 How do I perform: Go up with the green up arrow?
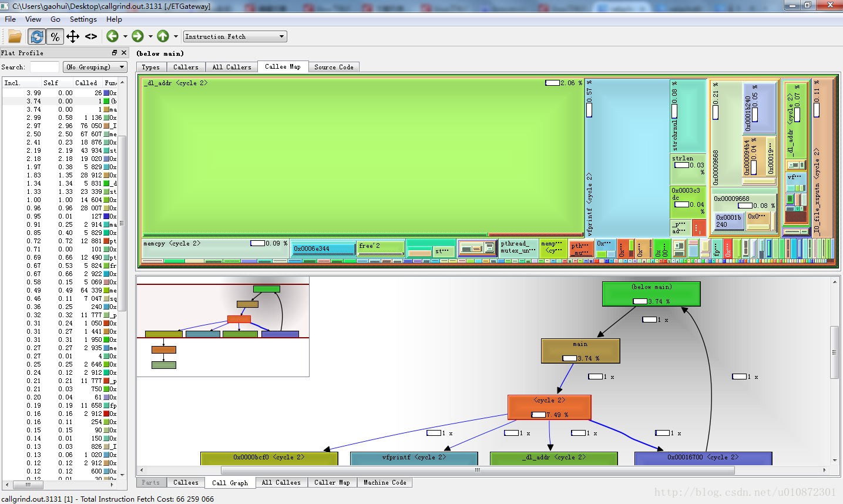pyautogui.click(x=163, y=36)
